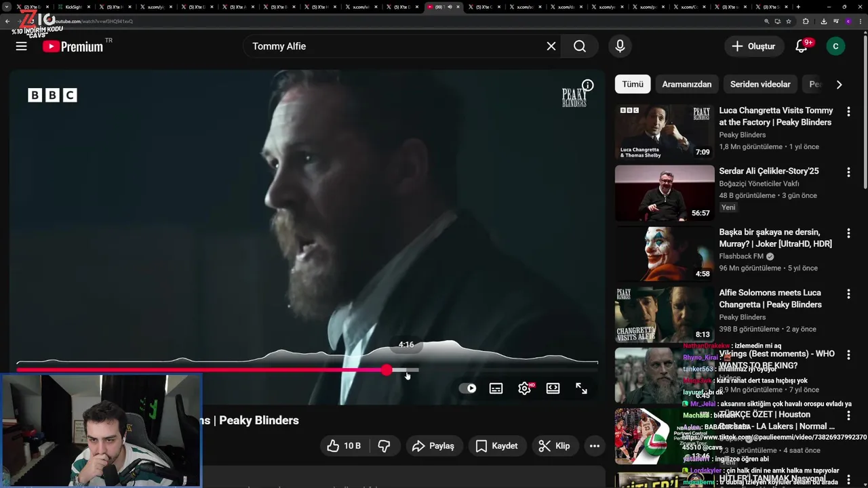The height and width of the screenshot is (488, 868).
Task: Open browser zoom magnifier icon in address bar
Action: (x=767, y=21)
